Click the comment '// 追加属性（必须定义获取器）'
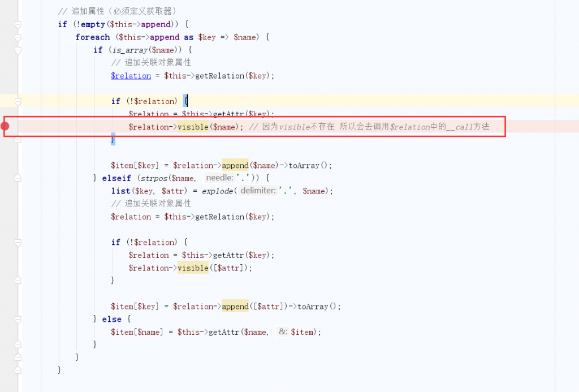579x392 pixels. [118, 11]
